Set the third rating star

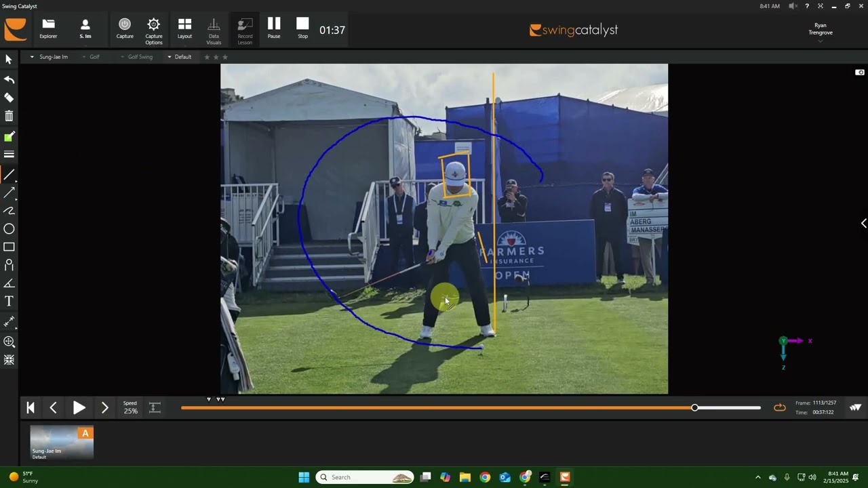click(225, 57)
